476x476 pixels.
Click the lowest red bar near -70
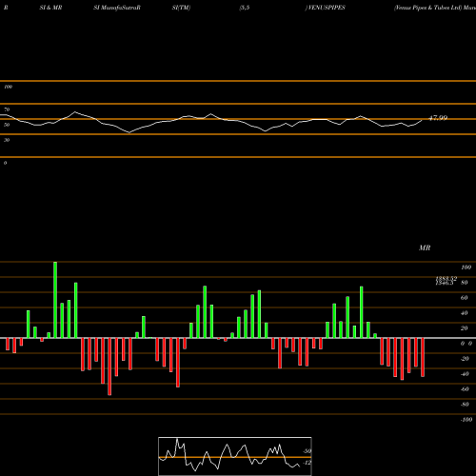tap(109, 367)
